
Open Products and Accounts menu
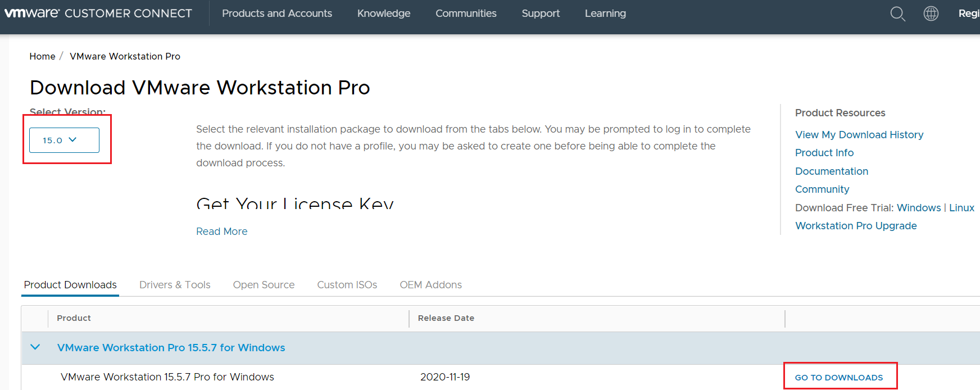pyautogui.click(x=277, y=13)
